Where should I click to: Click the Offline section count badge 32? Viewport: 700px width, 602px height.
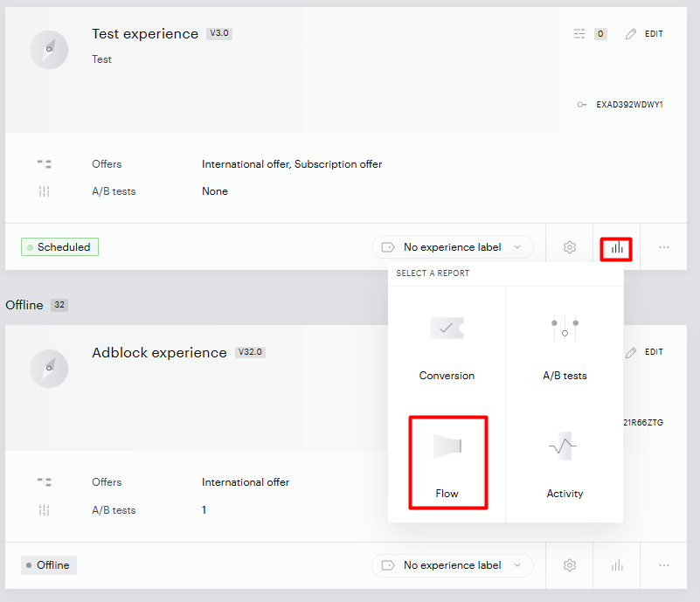point(59,305)
